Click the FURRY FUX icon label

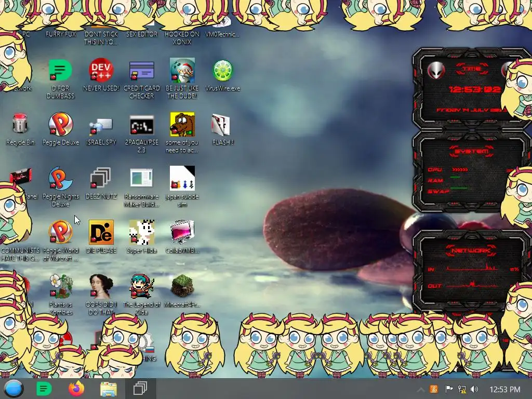pyautogui.click(x=61, y=34)
